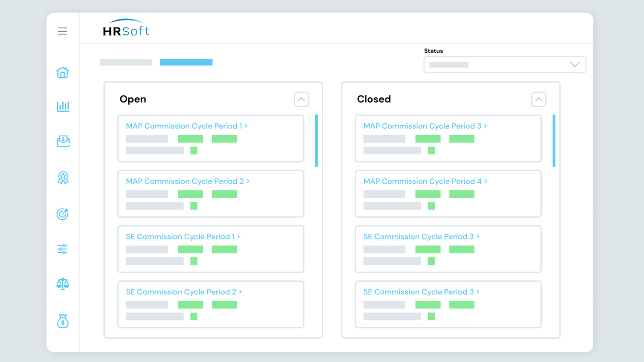Collapse the Closed panel

(x=538, y=100)
